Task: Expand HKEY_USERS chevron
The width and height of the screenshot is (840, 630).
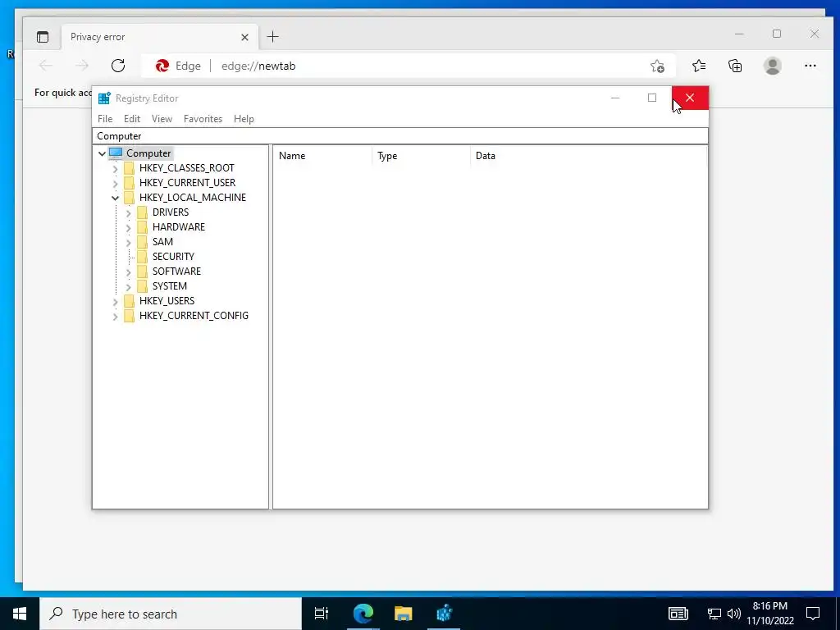Action: coord(115,302)
